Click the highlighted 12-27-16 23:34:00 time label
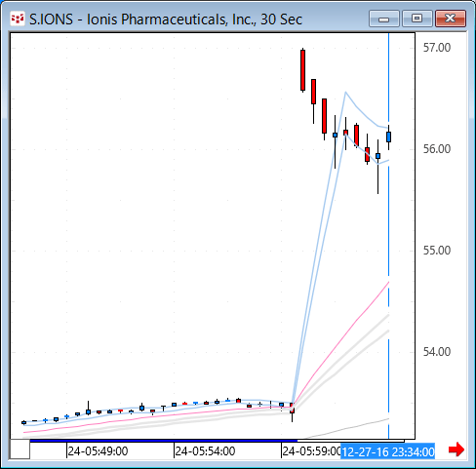Screen dimensions: 476x469 coord(388,451)
